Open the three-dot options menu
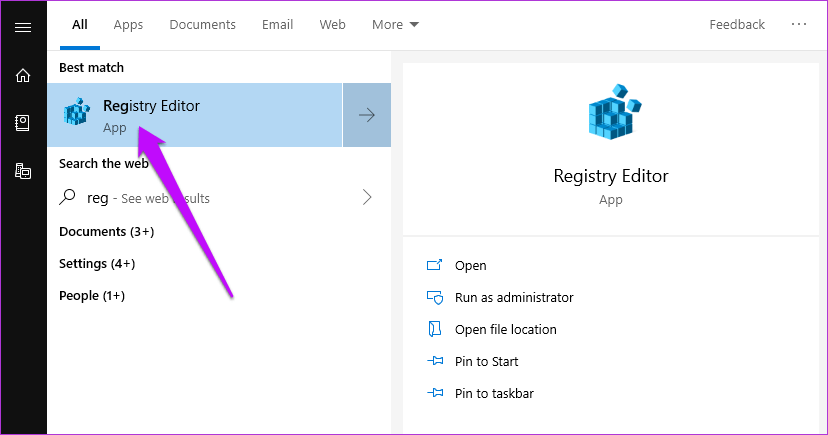Image resolution: width=828 pixels, height=435 pixels. coord(798,24)
